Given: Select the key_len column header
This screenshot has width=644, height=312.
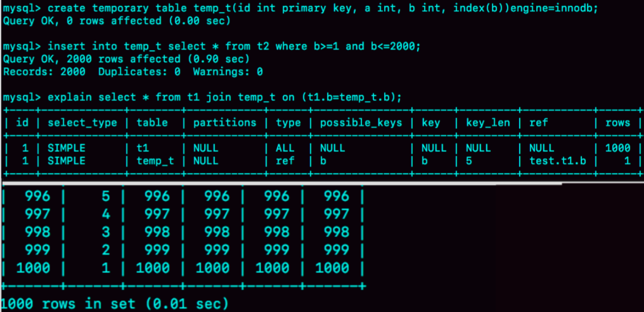Looking at the screenshot, I should (x=487, y=123).
